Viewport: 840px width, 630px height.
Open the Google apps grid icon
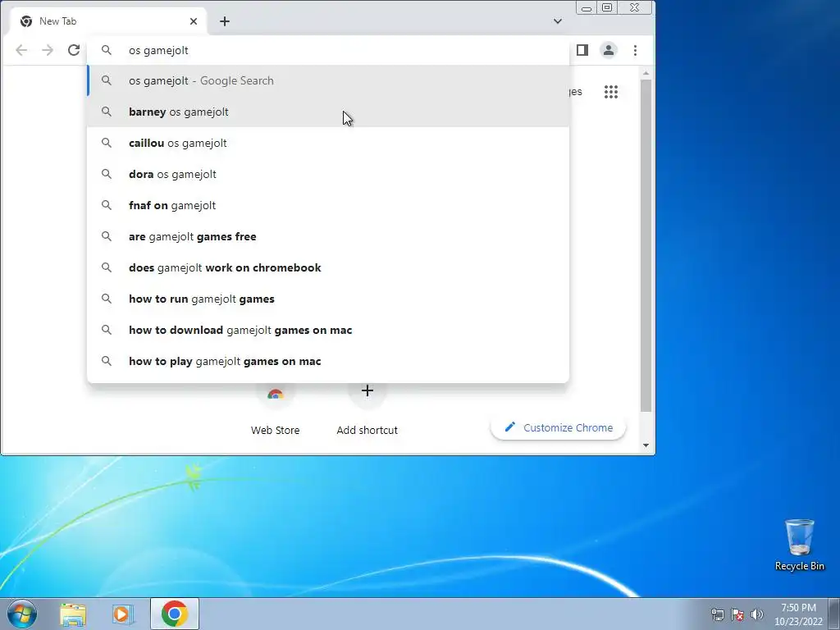pyautogui.click(x=611, y=92)
